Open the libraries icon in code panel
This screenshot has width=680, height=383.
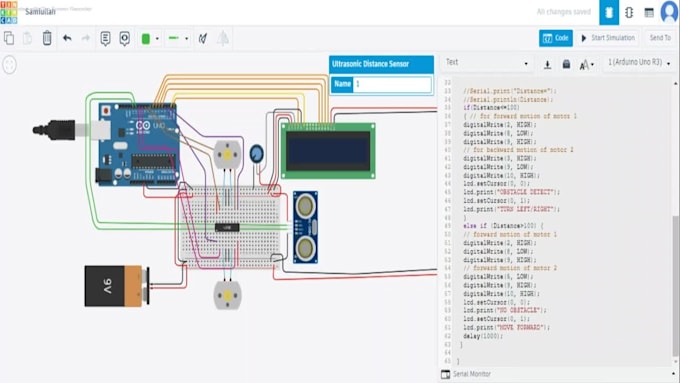tap(566, 64)
